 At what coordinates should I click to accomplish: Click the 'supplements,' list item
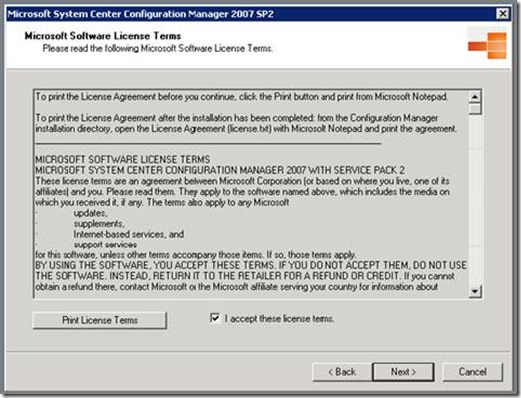coord(99,223)
